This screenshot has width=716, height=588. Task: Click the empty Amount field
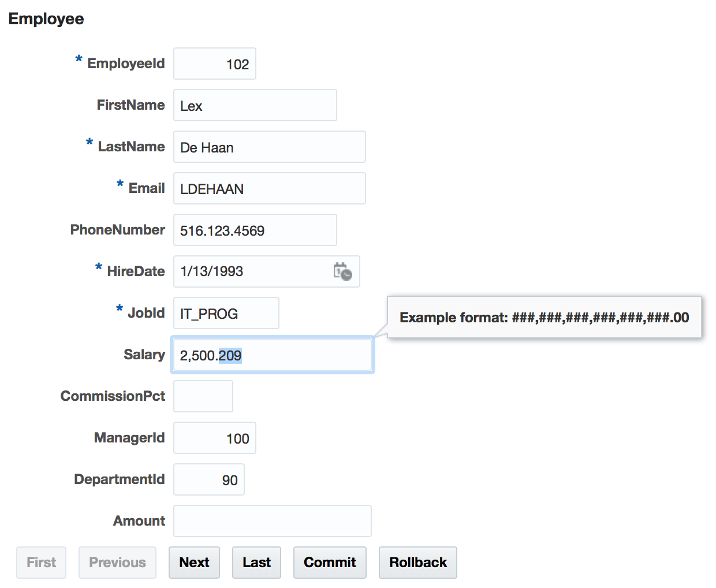[x=272, y=521]
